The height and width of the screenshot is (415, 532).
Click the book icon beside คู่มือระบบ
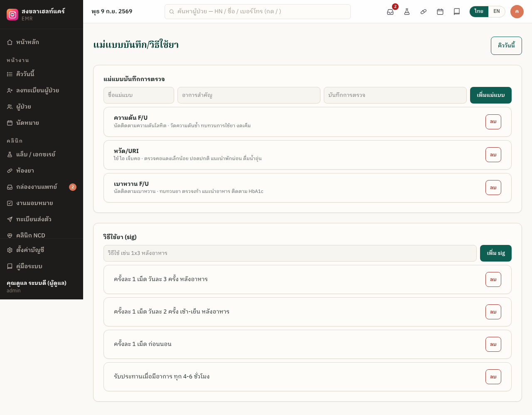pos(10,266)
